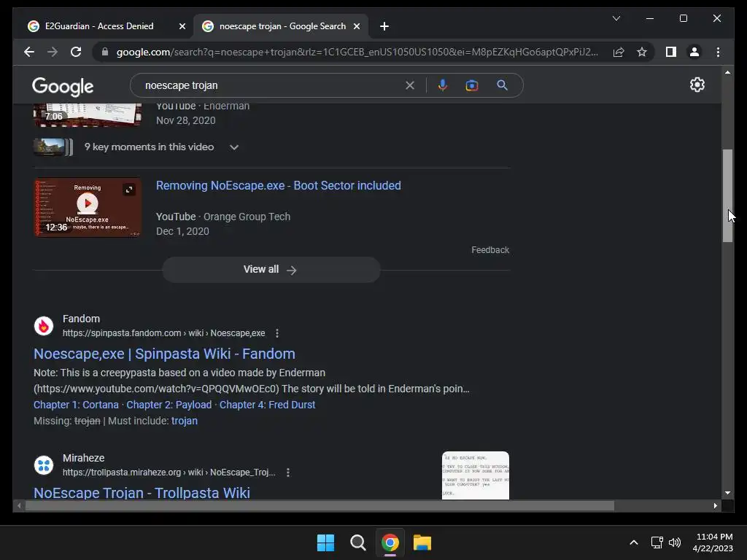
Task: Click the horizontal scrollbar thumb
Action: [320, 506]
